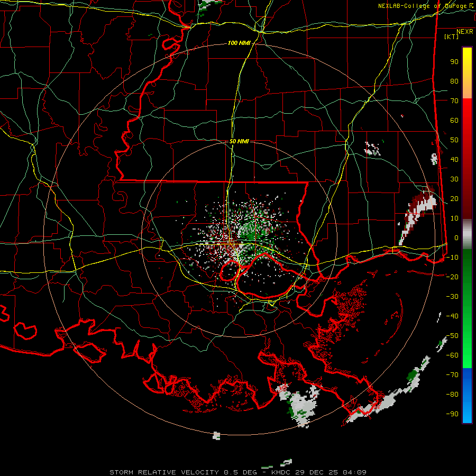Select the -90 scale value
The width and height of the screenshot is (476, 476).
pyautogui.click(x=452, y=414)
